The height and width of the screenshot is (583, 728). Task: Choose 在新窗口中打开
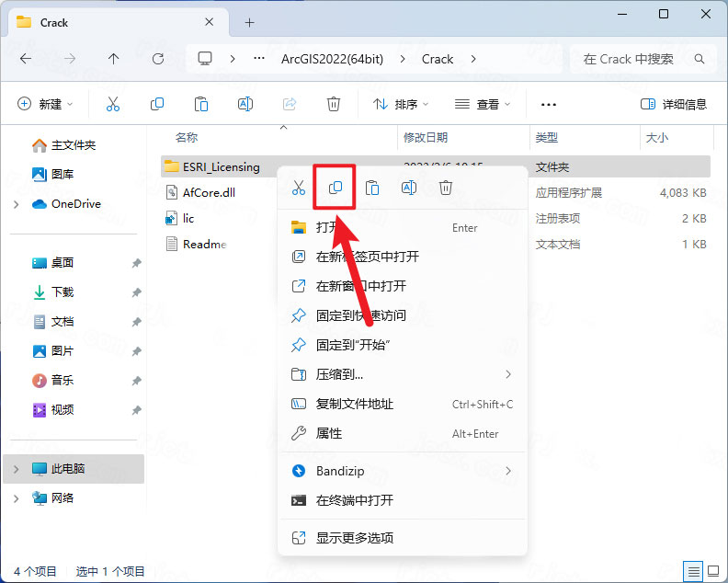[x=403, y=286]
